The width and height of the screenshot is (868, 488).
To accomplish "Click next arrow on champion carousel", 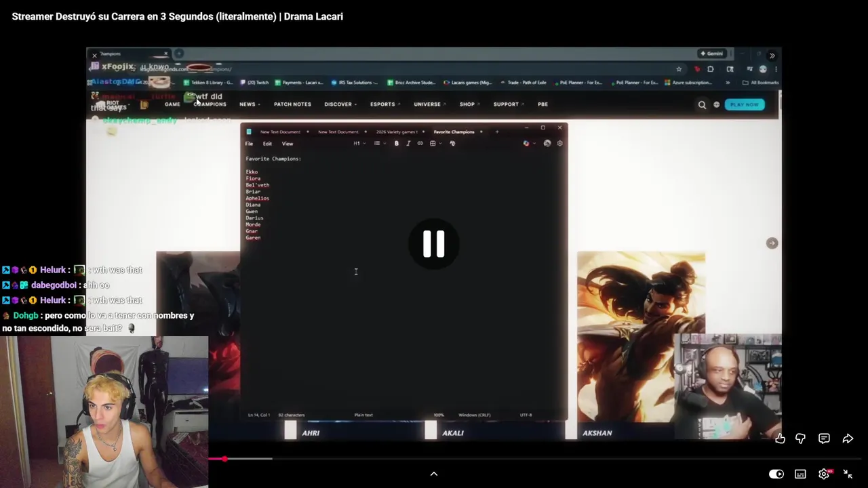I will click(772, 243).
